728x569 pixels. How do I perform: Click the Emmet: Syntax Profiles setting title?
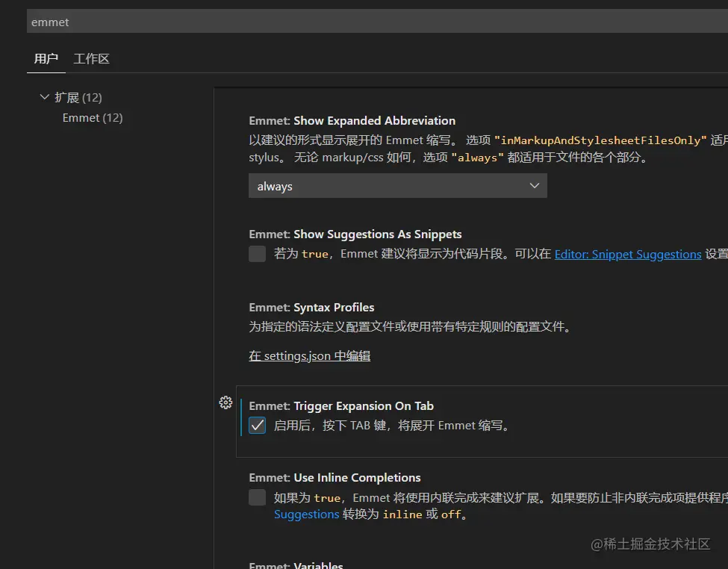[x=311, y=308]
